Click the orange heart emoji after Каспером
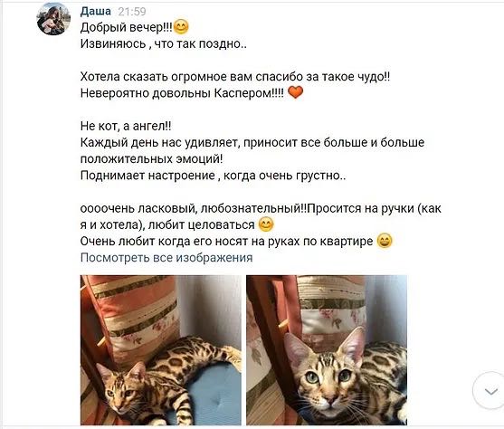 (x=295, y=92)
